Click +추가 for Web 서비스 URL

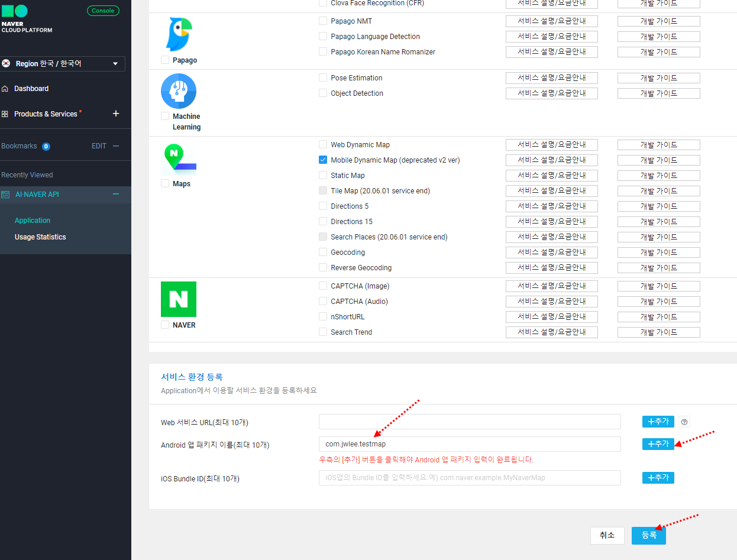(x=658, y=422)
